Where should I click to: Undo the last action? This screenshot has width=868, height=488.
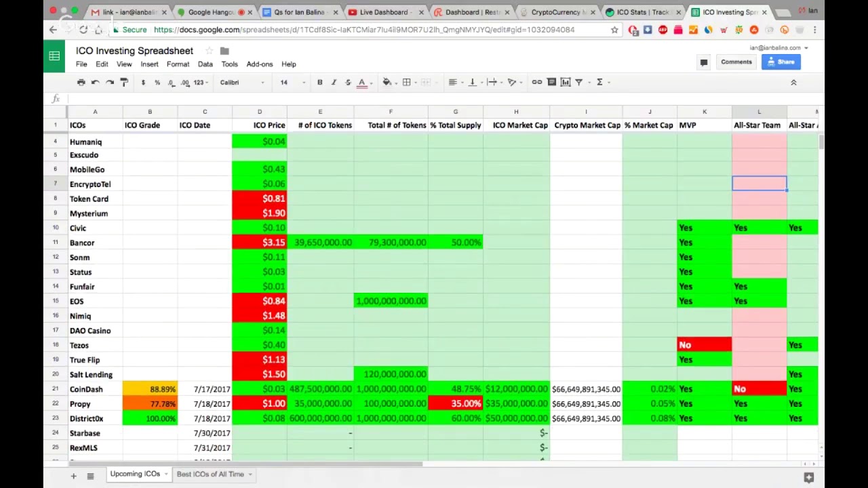(x=95, y=82)
